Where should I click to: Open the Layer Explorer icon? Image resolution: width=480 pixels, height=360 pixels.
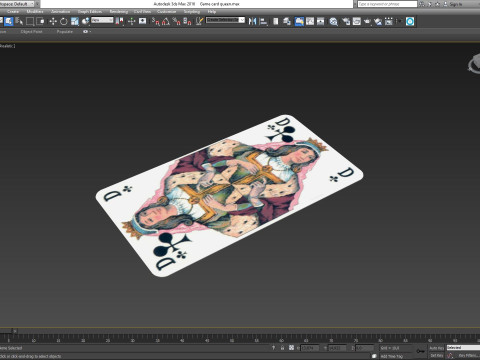click(287, 21)
